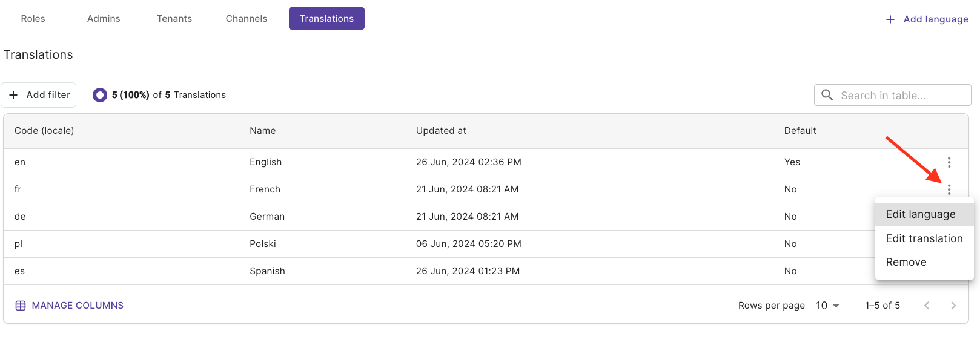The height and width of the screenshot is (342, 980).
Task: Switch to the Tenants tab
Action: [174, 19]
